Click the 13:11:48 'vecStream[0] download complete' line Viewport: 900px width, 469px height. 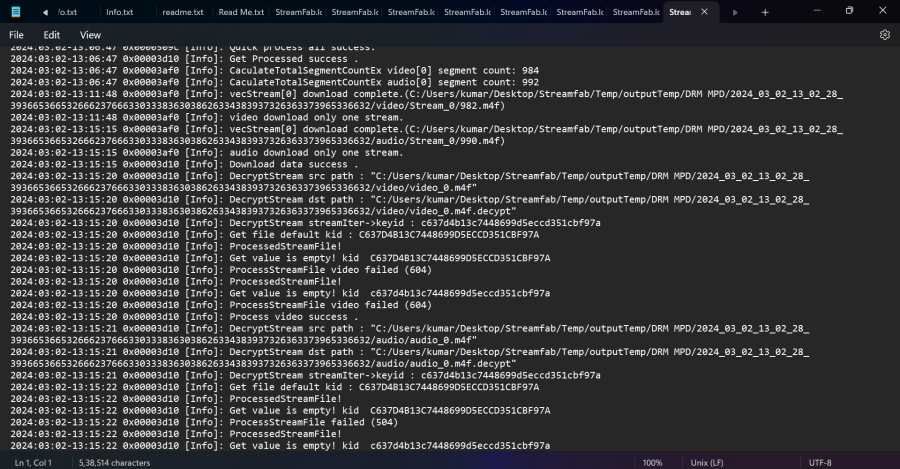pyautogui.click(x=426, y=94)
